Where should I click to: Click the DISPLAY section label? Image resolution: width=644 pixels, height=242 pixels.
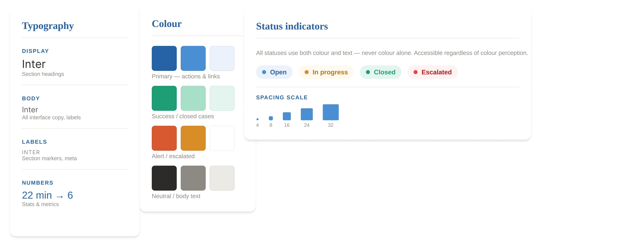point(35,51)
